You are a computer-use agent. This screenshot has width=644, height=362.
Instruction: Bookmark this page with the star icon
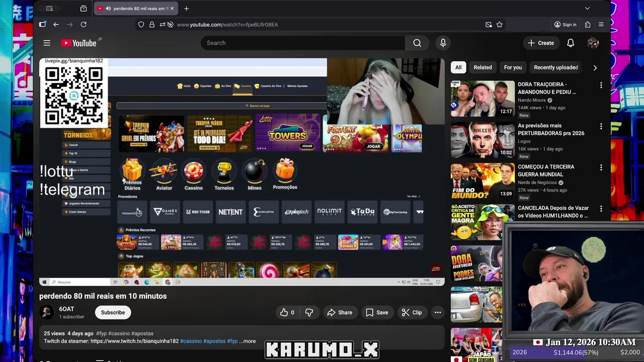point(500,25)
